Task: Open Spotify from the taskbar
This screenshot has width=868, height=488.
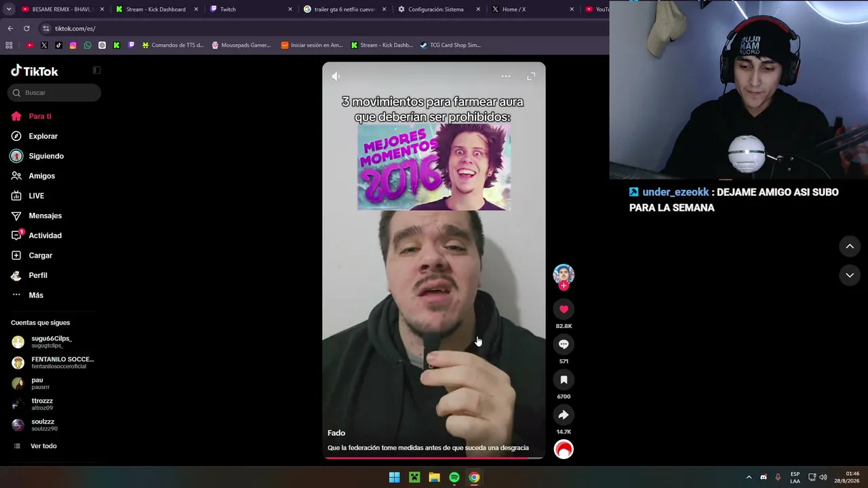Action: pos(454,477)
